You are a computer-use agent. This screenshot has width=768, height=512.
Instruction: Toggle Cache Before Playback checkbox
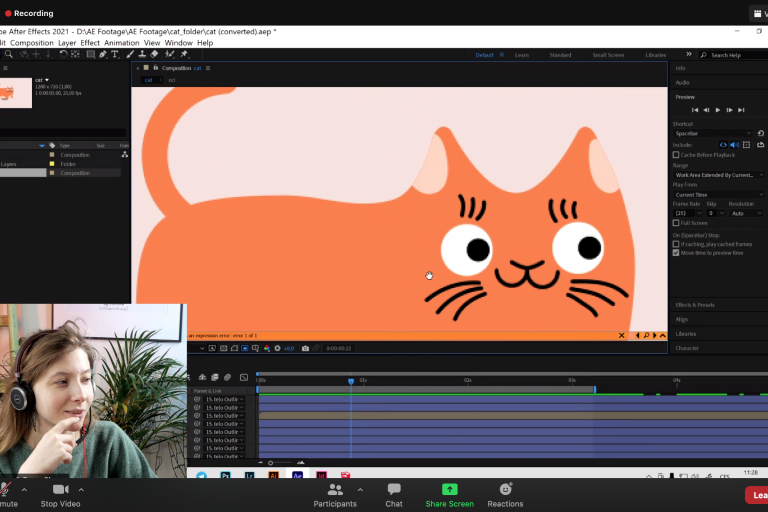point(676,155)
